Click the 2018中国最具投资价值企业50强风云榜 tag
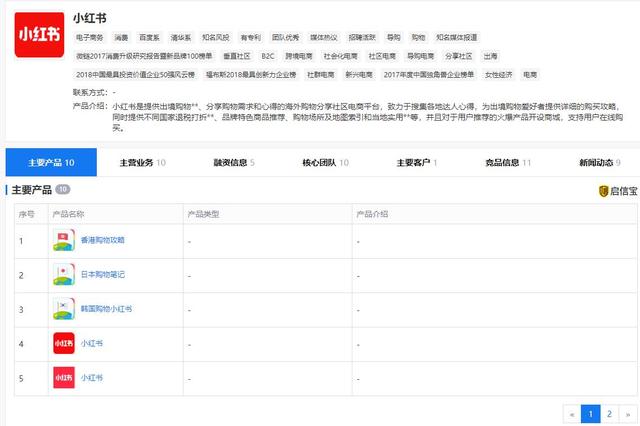 [x=135, y=75]
